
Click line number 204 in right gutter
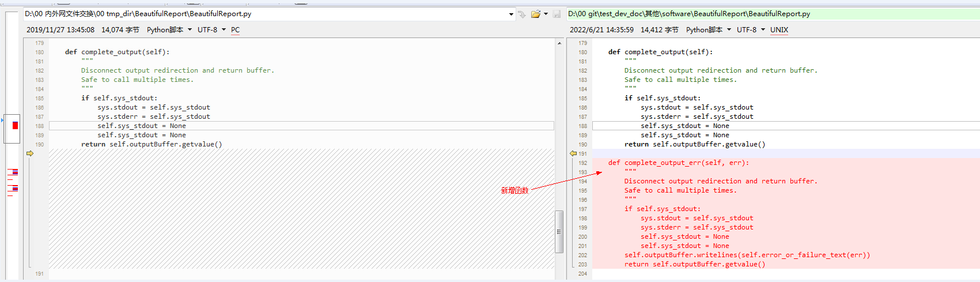[582, 273]
